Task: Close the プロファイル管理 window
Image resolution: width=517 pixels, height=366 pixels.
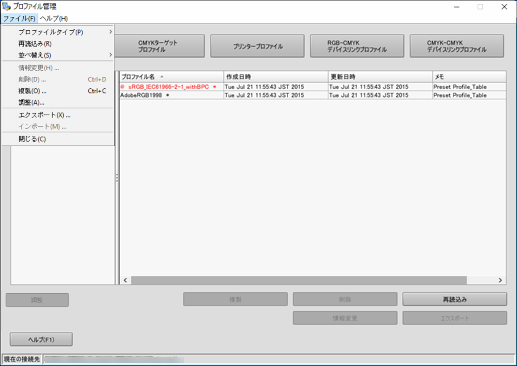Action: click(x=504, y=7)
